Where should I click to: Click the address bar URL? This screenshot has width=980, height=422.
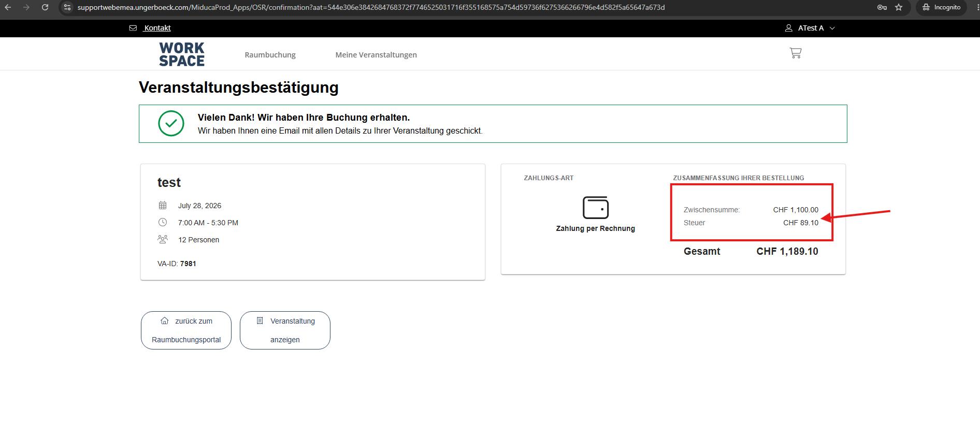coord(371,7)
